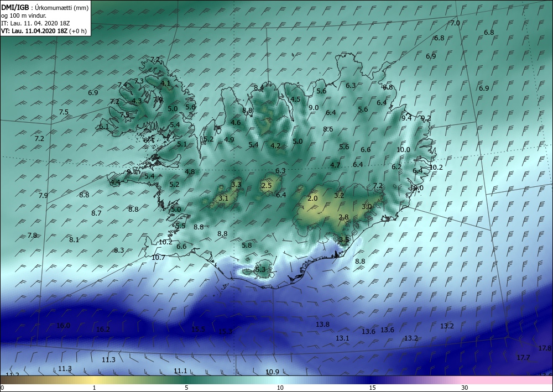
Task: Click the 9.4 value on the east coast
Action: coord(406,118)
